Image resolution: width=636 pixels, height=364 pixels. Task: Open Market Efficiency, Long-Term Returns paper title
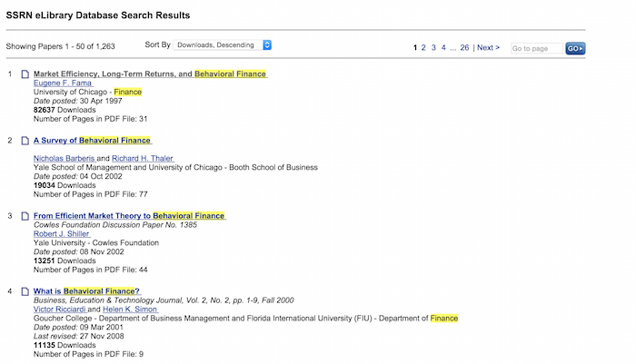coord(150,74)
